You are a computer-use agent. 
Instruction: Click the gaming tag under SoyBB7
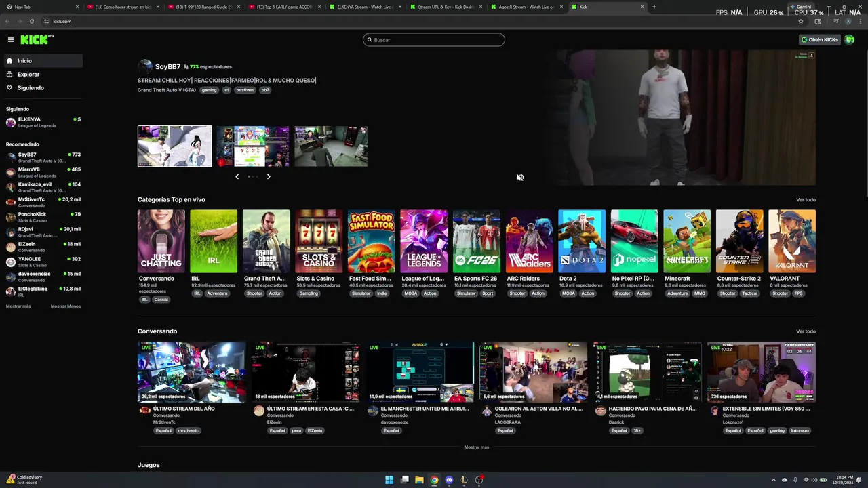(209, 90)
